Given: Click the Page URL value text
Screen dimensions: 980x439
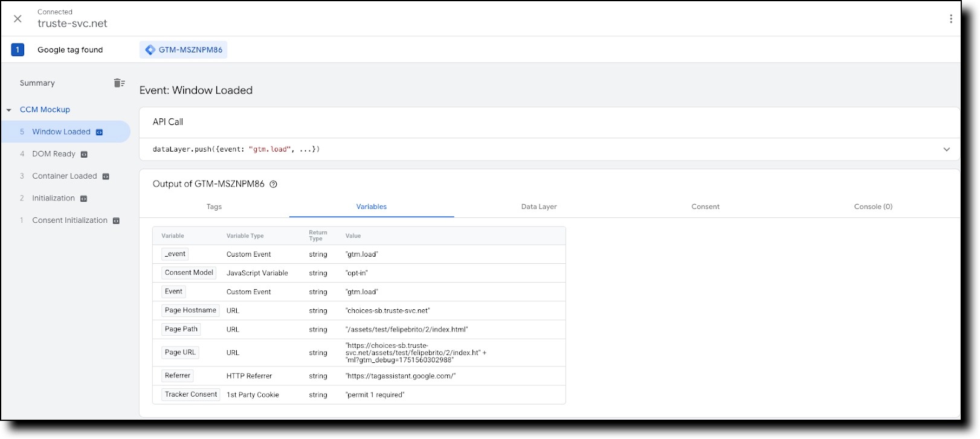Looking at the screenshot, I should (416, 353).
